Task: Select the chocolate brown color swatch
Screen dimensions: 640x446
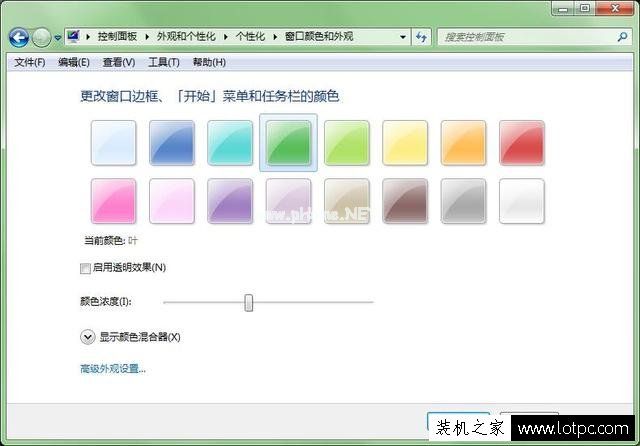Action: coord(405,201)
